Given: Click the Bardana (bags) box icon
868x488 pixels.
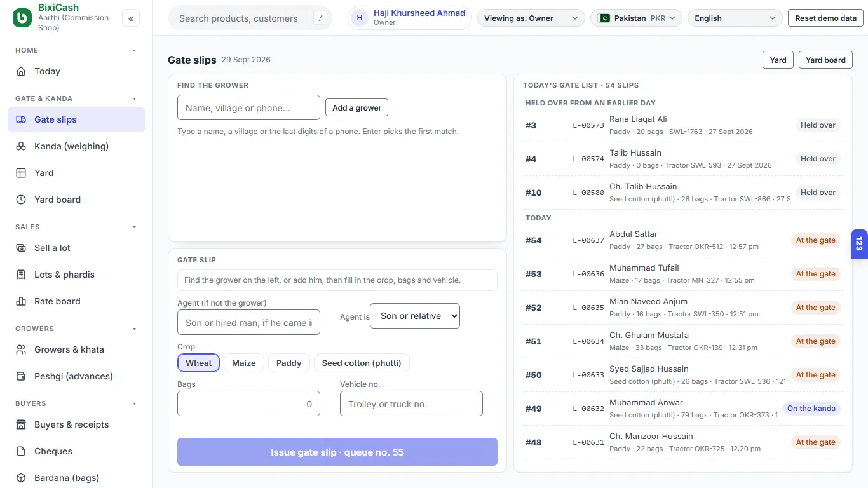Looking at the screenshot, I should (21, 478).
